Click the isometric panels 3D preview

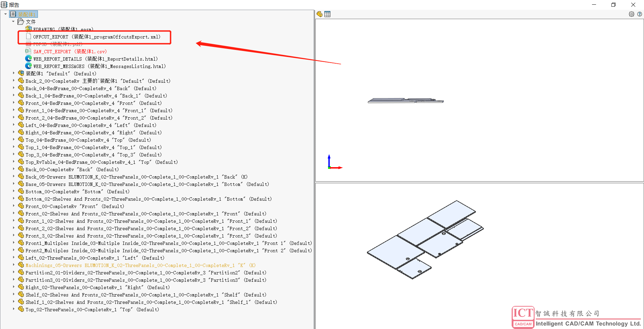(425, 240)
